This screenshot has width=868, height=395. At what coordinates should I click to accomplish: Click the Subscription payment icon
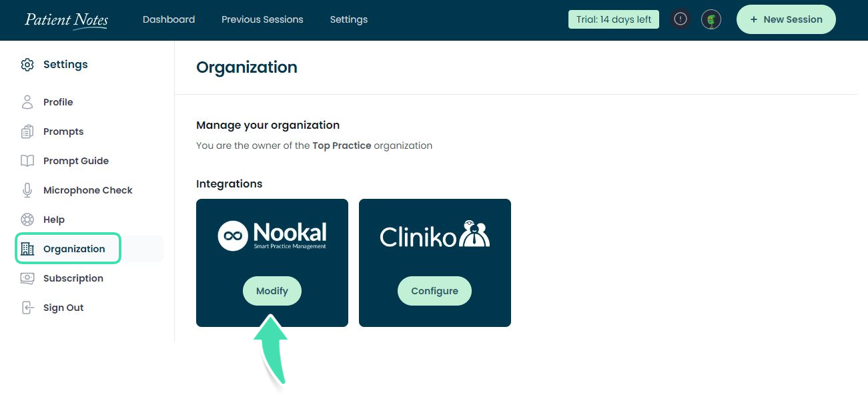point(27,278)
